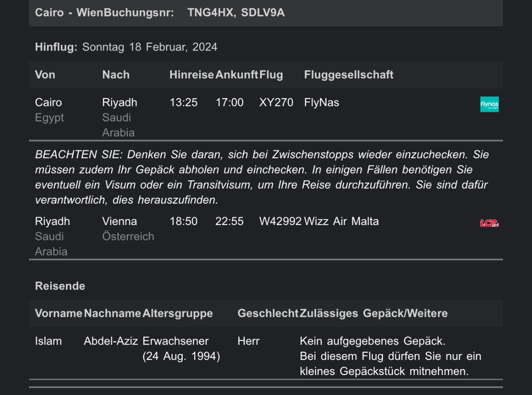Select flight number XY270
The height and width of the screenshot is (395, 532).
276,102
